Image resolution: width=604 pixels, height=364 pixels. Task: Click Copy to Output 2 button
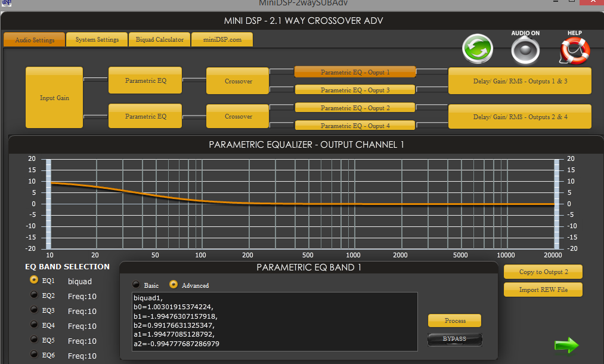[x=543, y=272]
